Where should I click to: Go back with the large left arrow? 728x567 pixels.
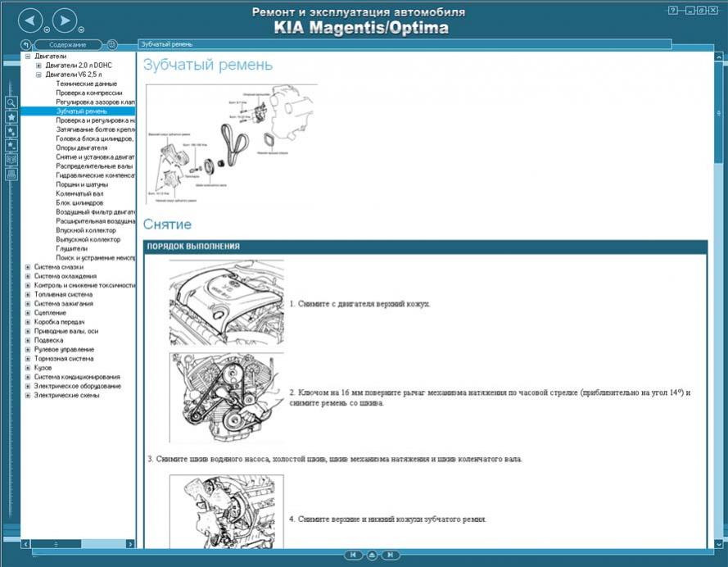pyautogui.click(x=30, y=20)
